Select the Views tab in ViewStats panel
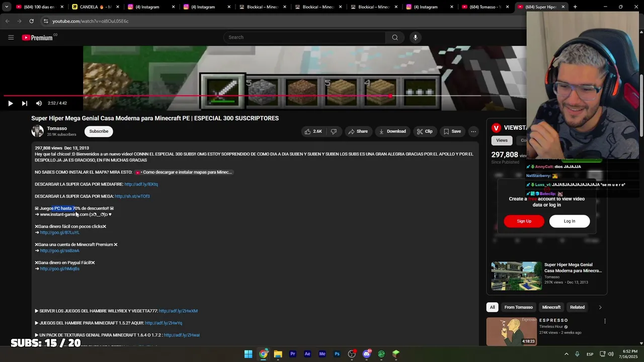The image size is (644, 362). 502,140
